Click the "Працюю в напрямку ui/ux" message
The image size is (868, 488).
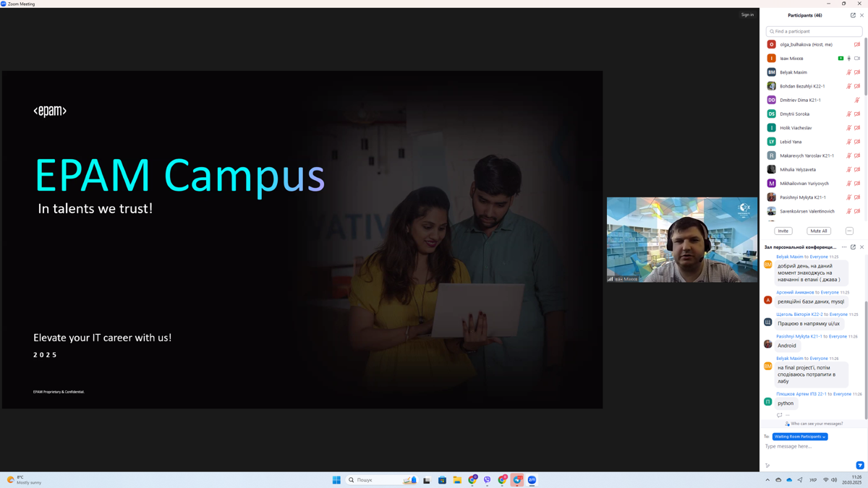(x=809, y=324)
